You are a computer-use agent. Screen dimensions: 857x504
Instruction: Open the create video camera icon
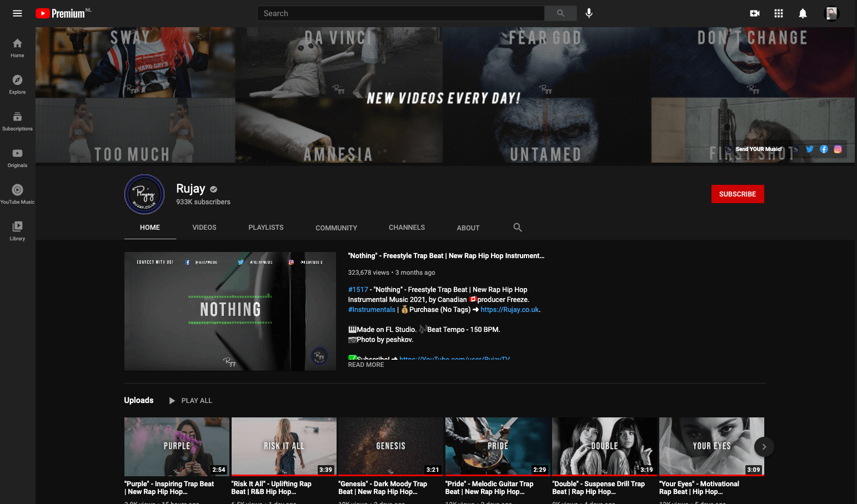(755, 13)
